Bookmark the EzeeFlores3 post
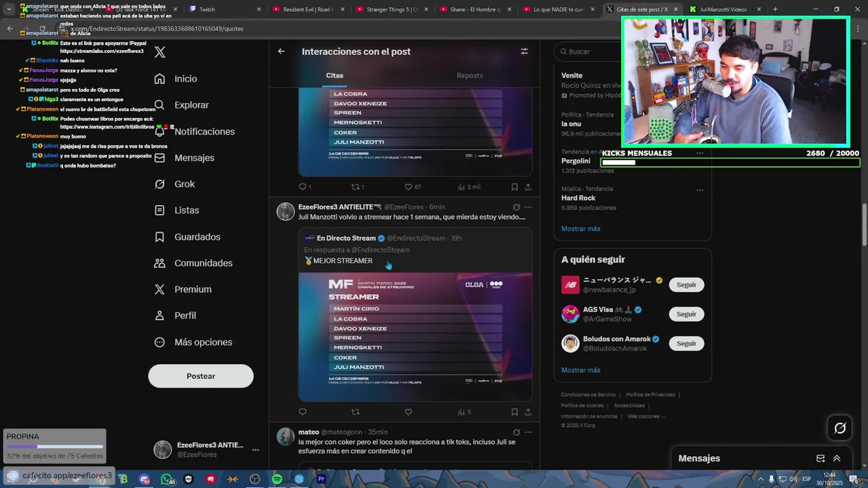Viewport: 868px width, 488px height. click(515, 412)
